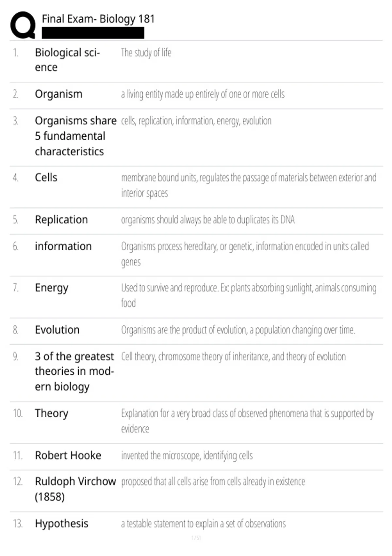Select the Organism term in row 2
This screenshot has width=392, height=556.
click(58, 94)
